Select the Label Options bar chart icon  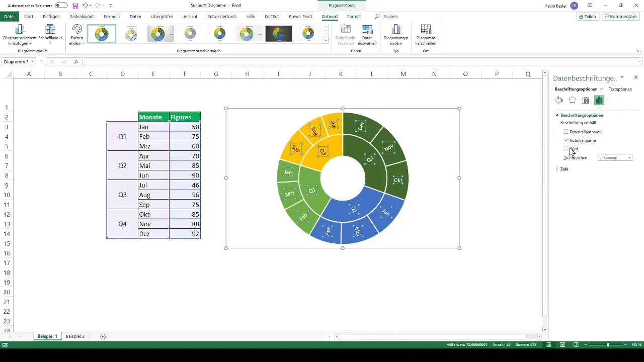pyautogui.click(x=599, y=100)
